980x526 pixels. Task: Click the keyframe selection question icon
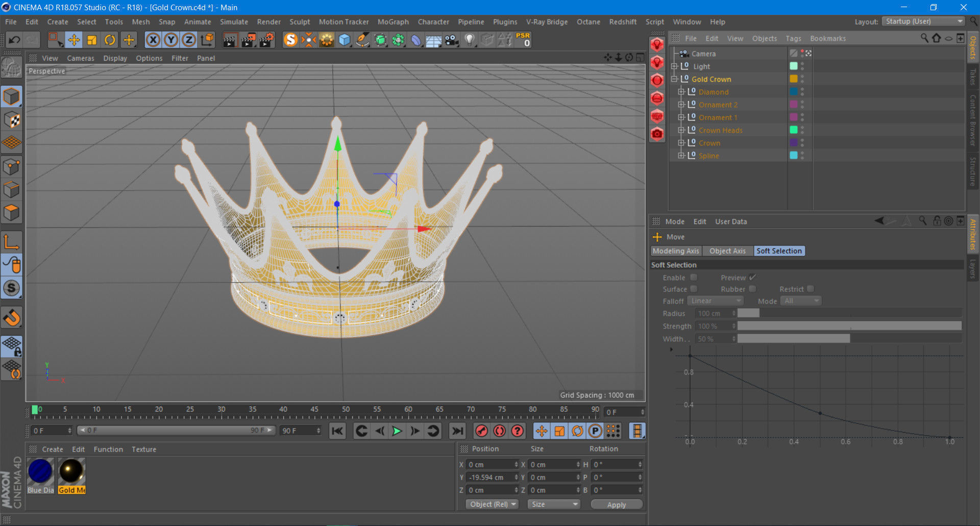[x=518, y=431]
